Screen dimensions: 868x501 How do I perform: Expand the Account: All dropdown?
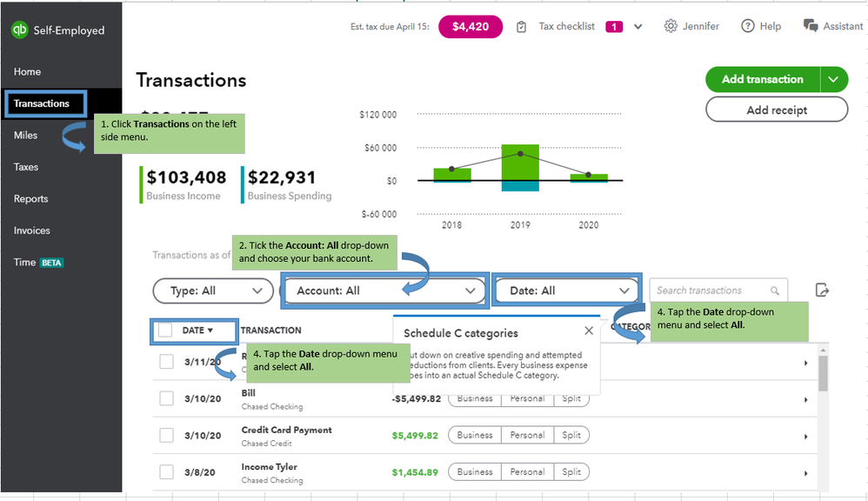coord(385,291)
